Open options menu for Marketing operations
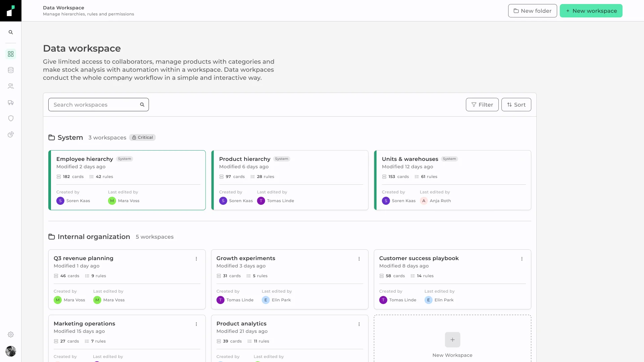 [196, 324]
